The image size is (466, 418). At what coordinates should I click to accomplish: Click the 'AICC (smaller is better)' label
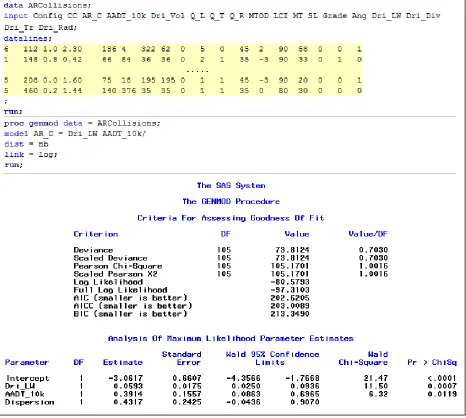pos(133,306)
